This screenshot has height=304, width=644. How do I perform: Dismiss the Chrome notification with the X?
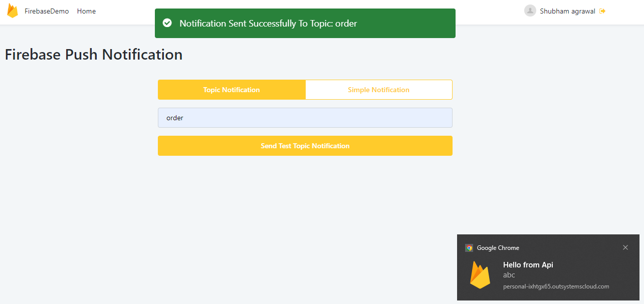coord(625,247)
